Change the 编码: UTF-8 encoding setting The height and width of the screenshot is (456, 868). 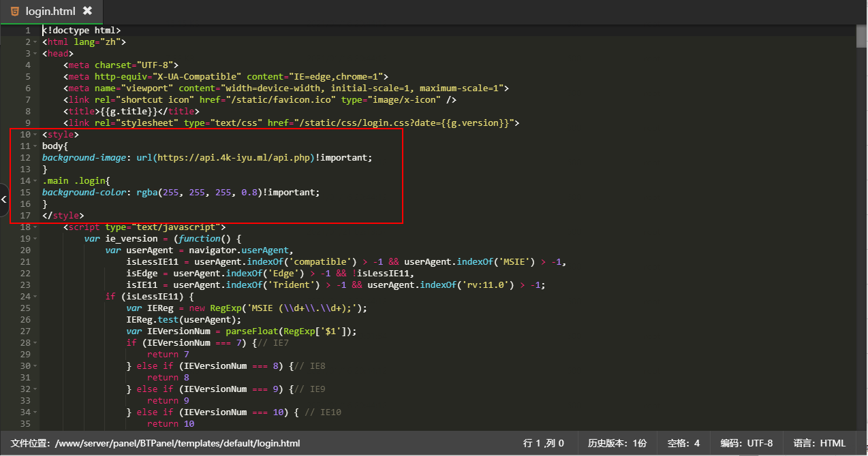pyautogui.click(x=747, y=443)
